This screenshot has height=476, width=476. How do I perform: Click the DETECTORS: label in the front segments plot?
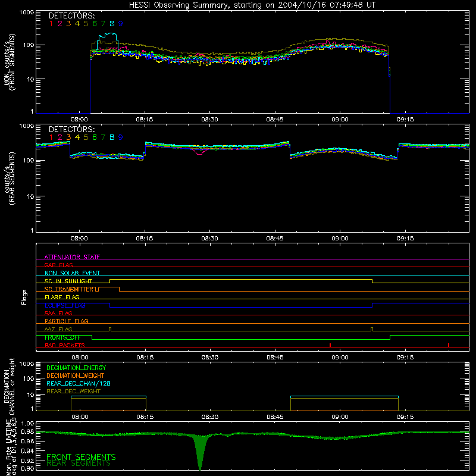click(x=72, y=15)
